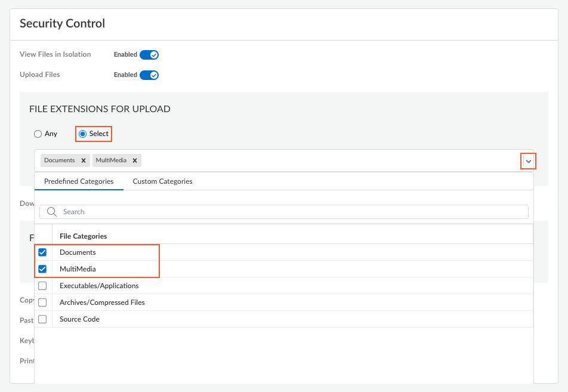This screenshot has height=392, width=568.
Task: Click empty area of the extensions multi-select field
Action: pos(328,160)
